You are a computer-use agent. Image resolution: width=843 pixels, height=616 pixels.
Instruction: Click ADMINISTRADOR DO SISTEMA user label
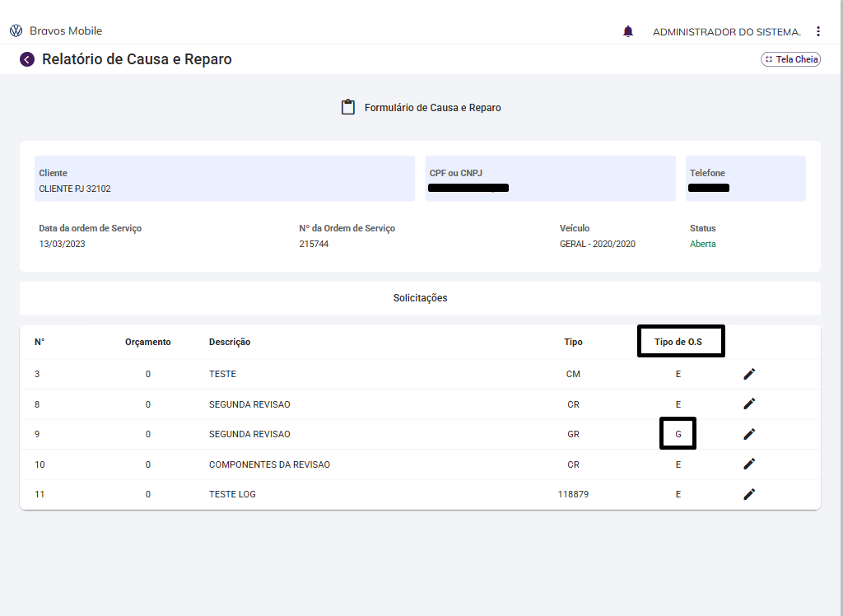tap(726, 32)
